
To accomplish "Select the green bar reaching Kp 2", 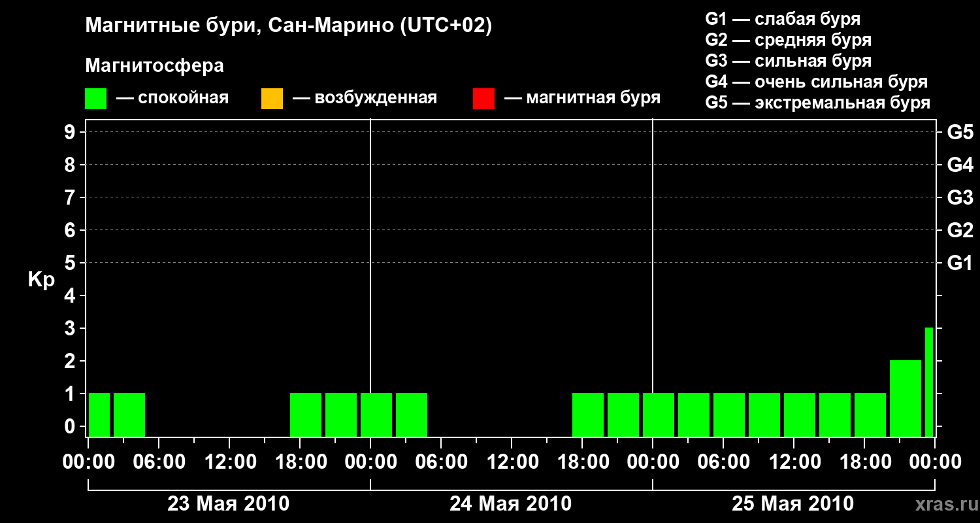I will [x=906, y=398].
